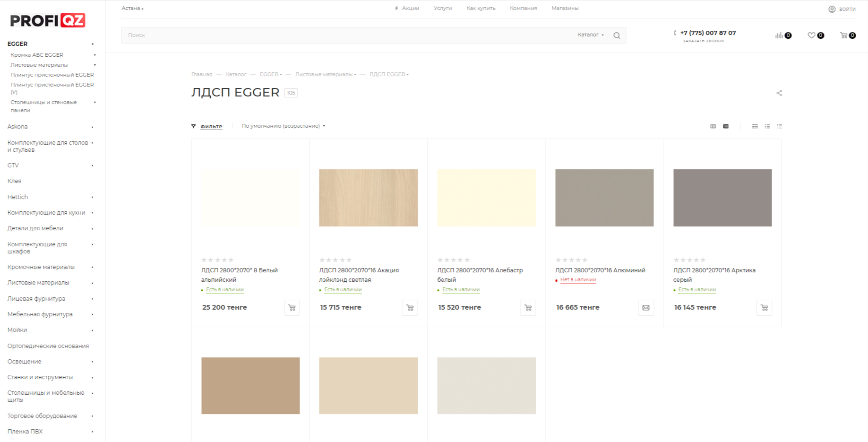Click the phone handset icon
This screenshot has height=442, width=868.
coord(675,33)
